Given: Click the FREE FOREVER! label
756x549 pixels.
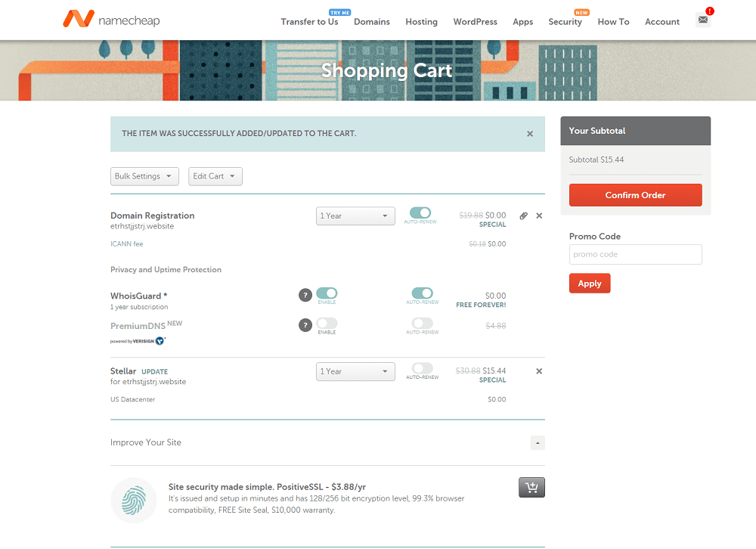Looking at the screenshot, I should pos(481,305).
